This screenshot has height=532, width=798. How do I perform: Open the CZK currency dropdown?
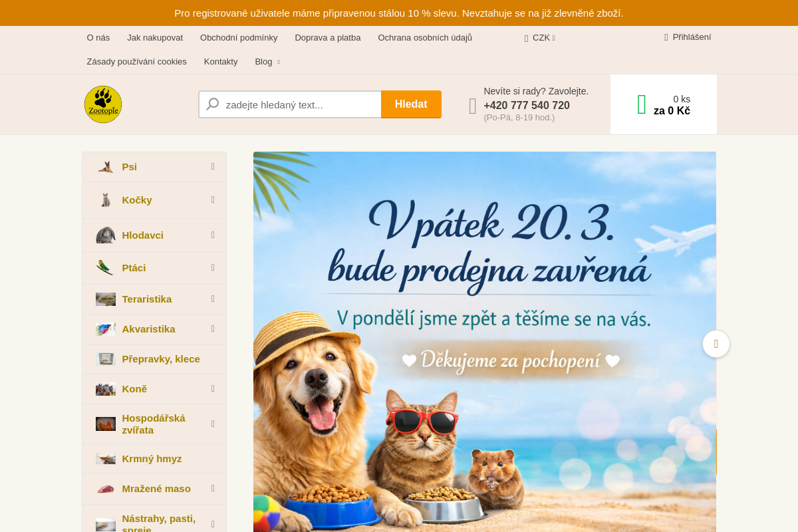pos(540,38)
